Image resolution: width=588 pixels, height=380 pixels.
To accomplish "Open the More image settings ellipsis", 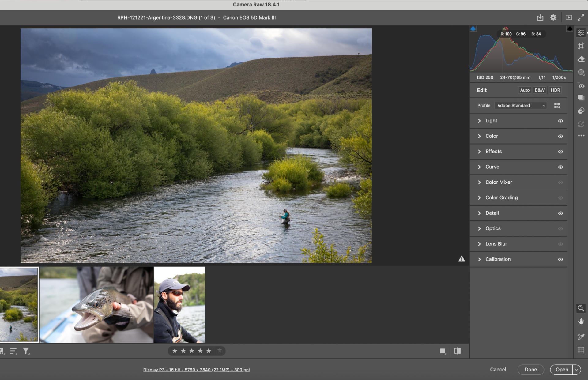I will coord(581,136).
